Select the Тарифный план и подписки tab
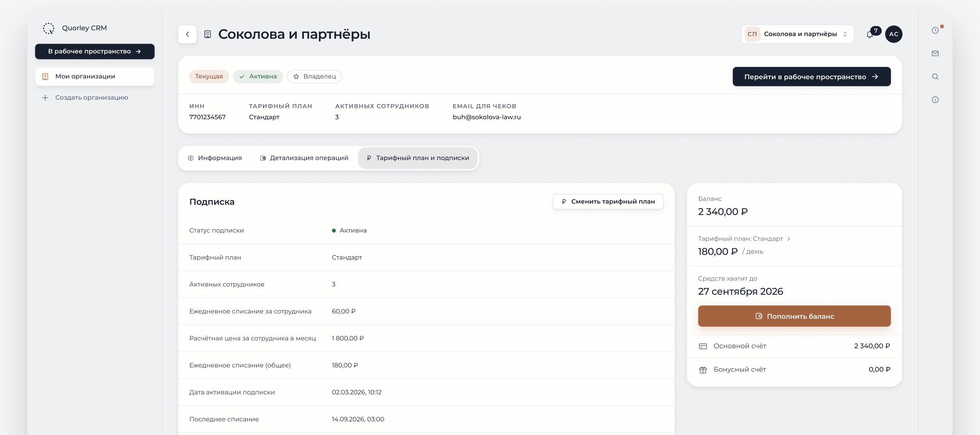 [x=417, y=158]
